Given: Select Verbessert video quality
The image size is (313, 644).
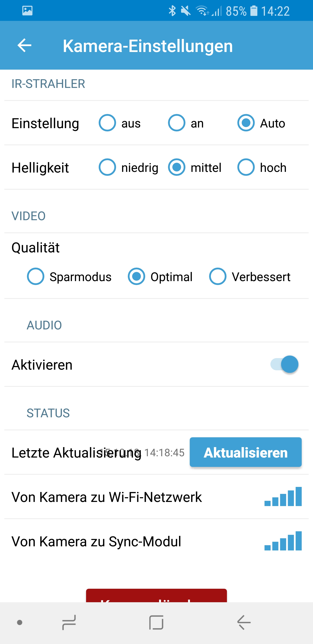Looking at the screenshot, I should coord(218,277).
